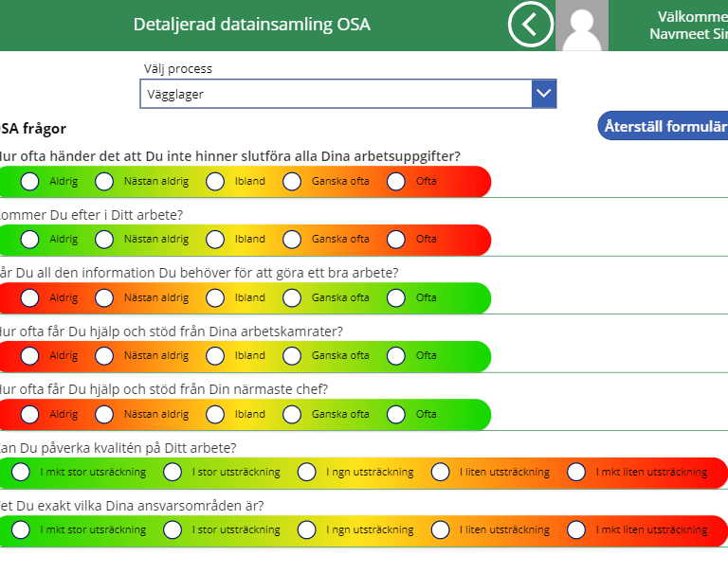This screenshot has height=574, width=728.
Task: Choose Nästan aldrig for help from närmaste chef
Action: 104,414
